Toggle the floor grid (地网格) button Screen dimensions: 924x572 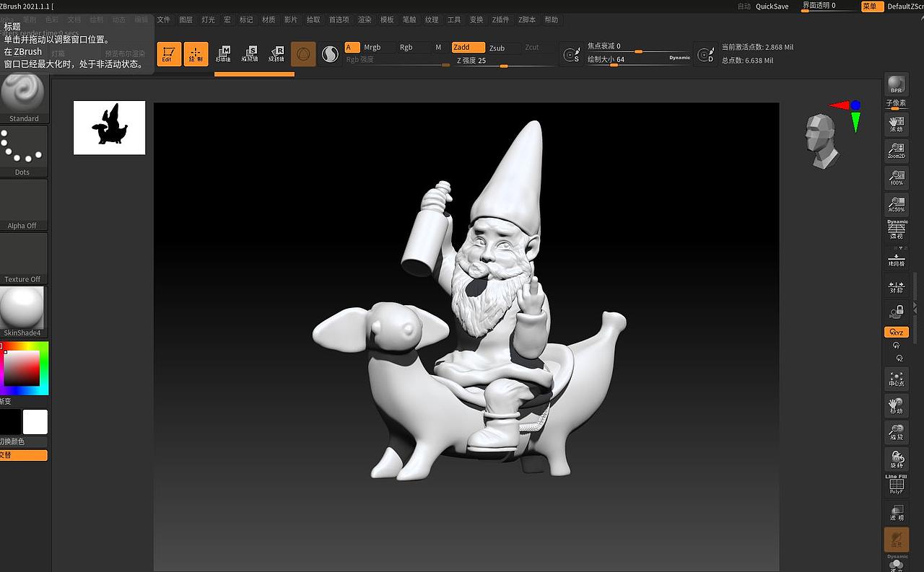point(897,258)
